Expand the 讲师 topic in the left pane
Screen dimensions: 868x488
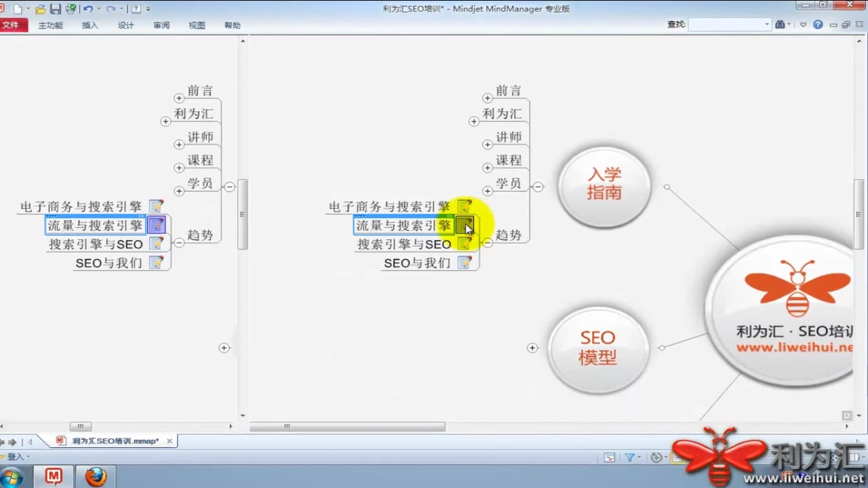coord(179,144)
